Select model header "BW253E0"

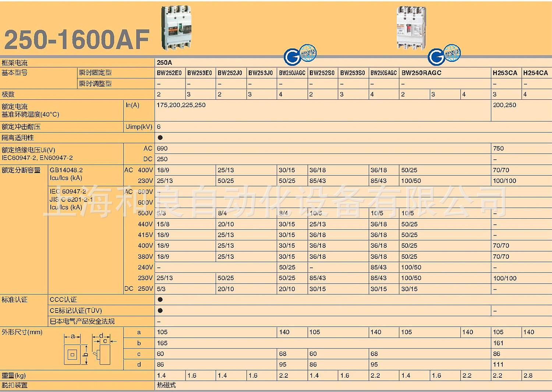click(200, 73)
